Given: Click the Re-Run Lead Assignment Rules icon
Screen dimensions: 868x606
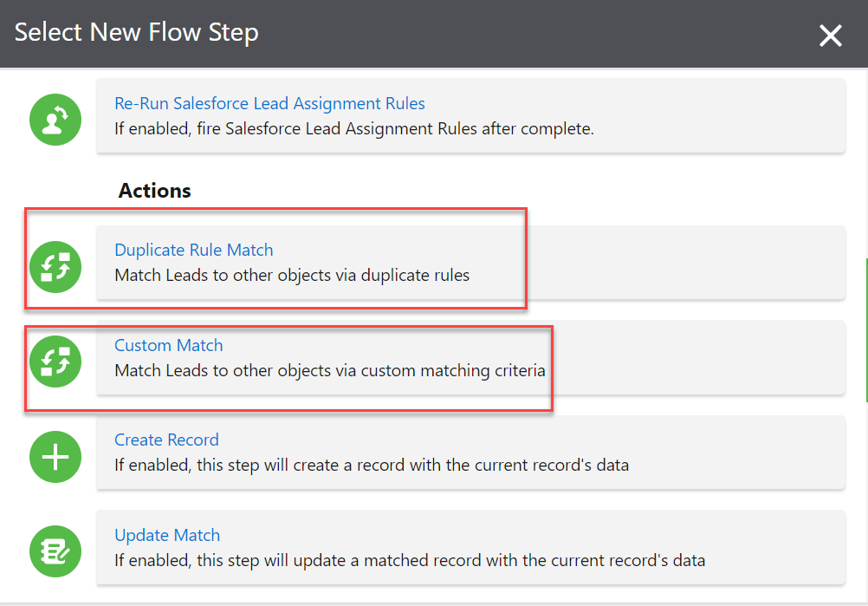Looking at the screenshot, I should 55,120.
